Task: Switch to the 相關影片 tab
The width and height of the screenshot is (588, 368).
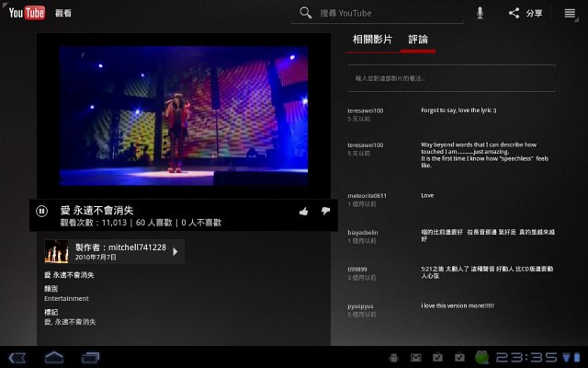Action: [372, 40]
